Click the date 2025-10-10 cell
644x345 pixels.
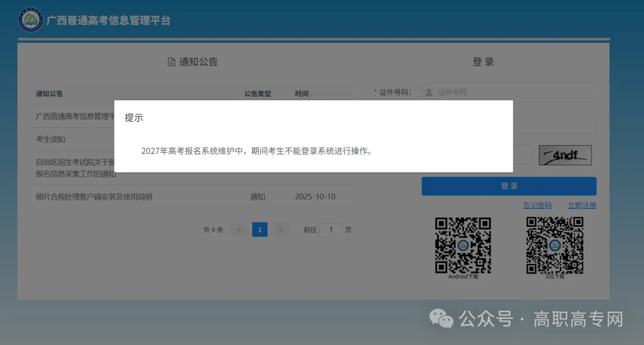click(315, 197)
